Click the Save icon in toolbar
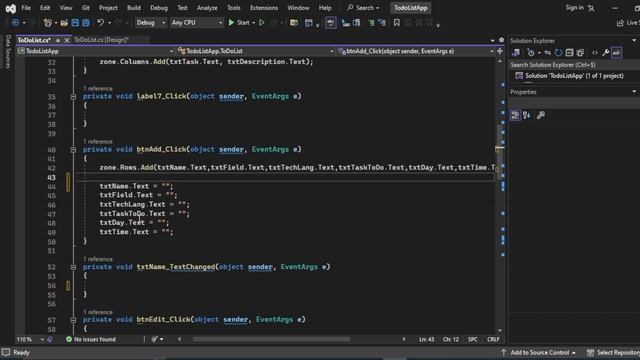 pyautogui.click(x=75, y=23)
